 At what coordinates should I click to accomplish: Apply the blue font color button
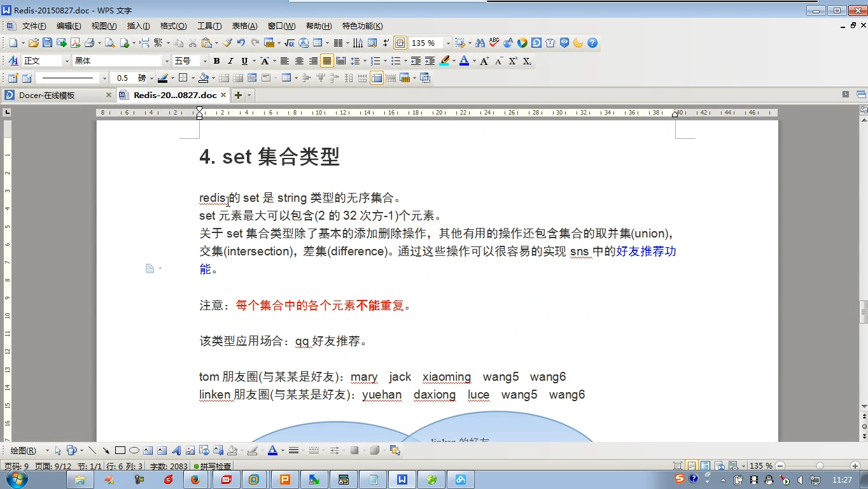pos(464,61)
